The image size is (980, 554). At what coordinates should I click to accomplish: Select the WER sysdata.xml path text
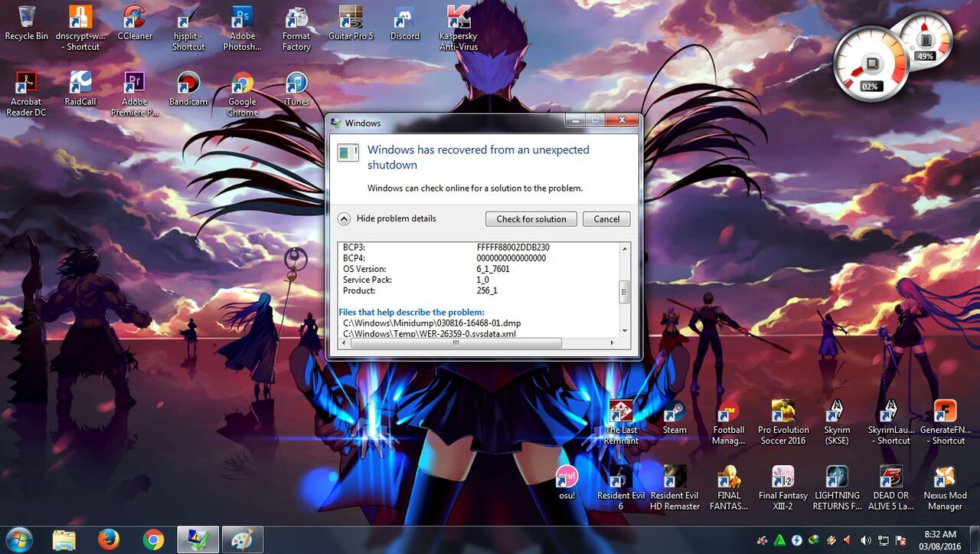click(x=430, y=334)
